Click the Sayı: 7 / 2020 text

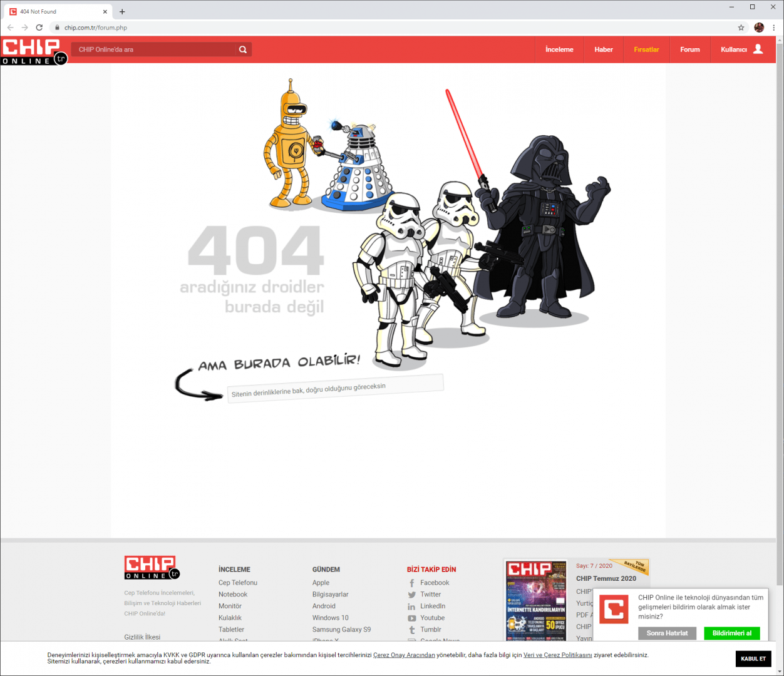click(x=594, y=566)
